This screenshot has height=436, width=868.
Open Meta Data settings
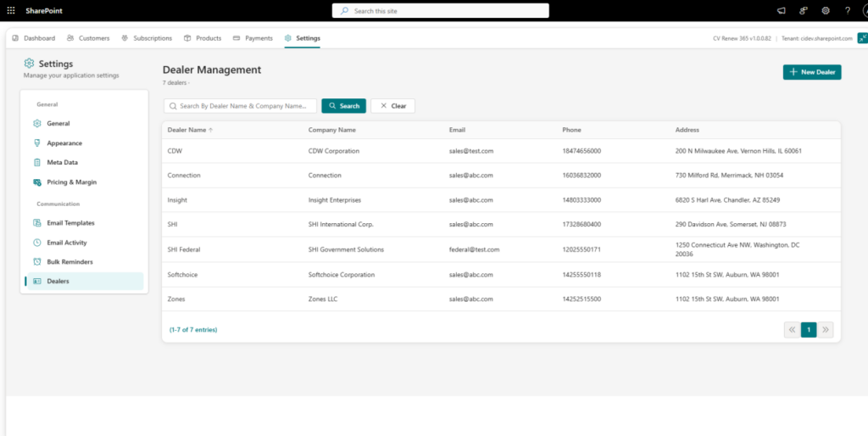coord(84,162)
